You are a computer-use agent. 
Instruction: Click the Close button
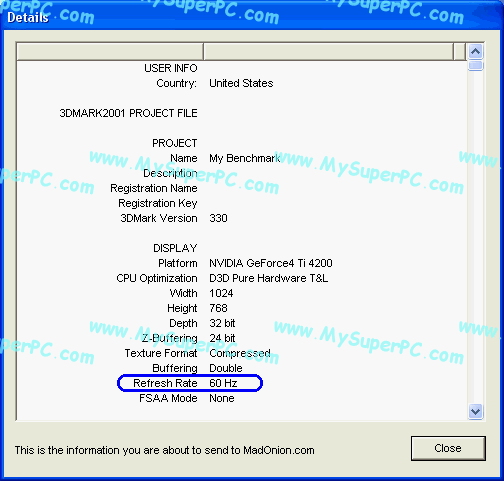click(448, 448)
